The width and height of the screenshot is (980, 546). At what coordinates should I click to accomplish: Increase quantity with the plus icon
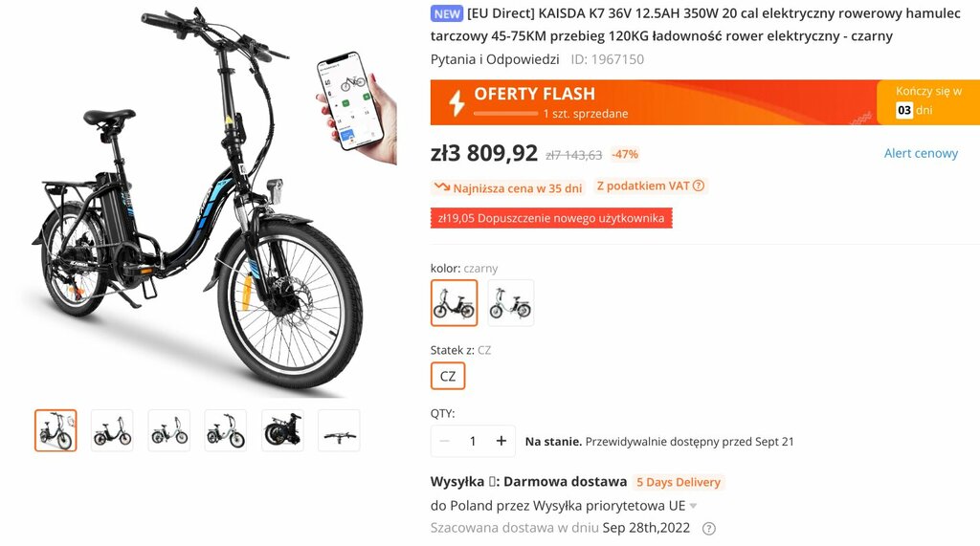[501, 441]
